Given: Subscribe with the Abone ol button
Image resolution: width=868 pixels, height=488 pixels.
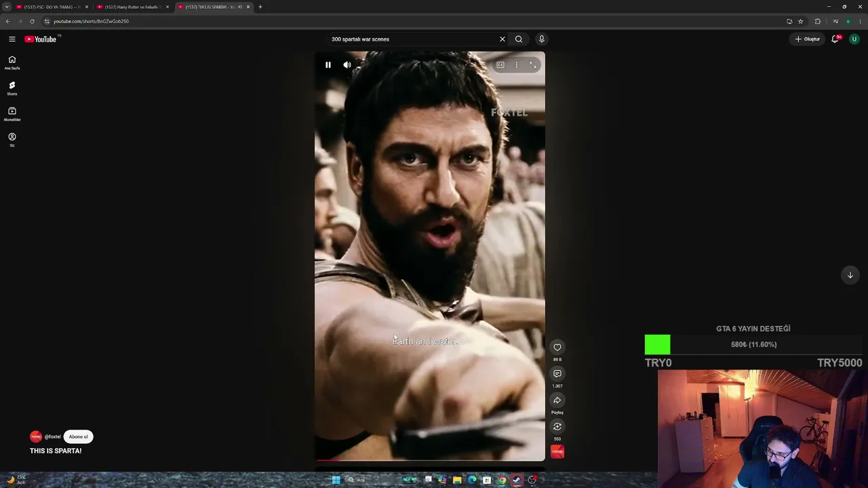Looking at the screenshot, I should (78, 436).
